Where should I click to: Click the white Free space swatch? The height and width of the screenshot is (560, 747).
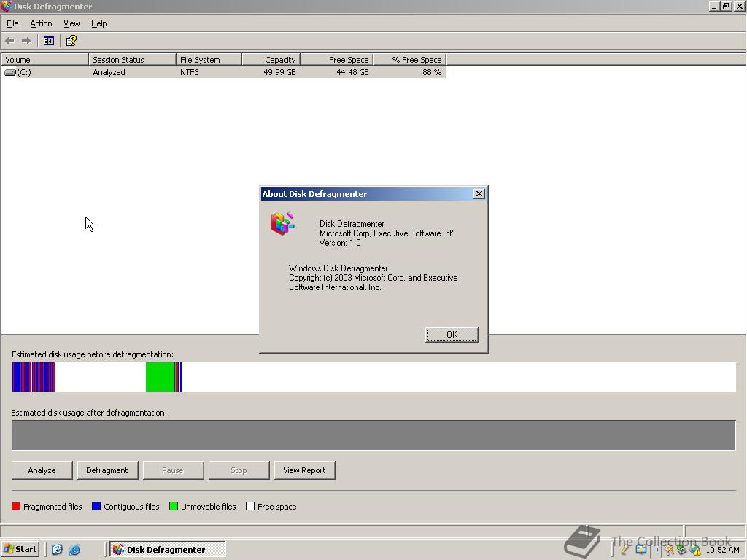250,506
